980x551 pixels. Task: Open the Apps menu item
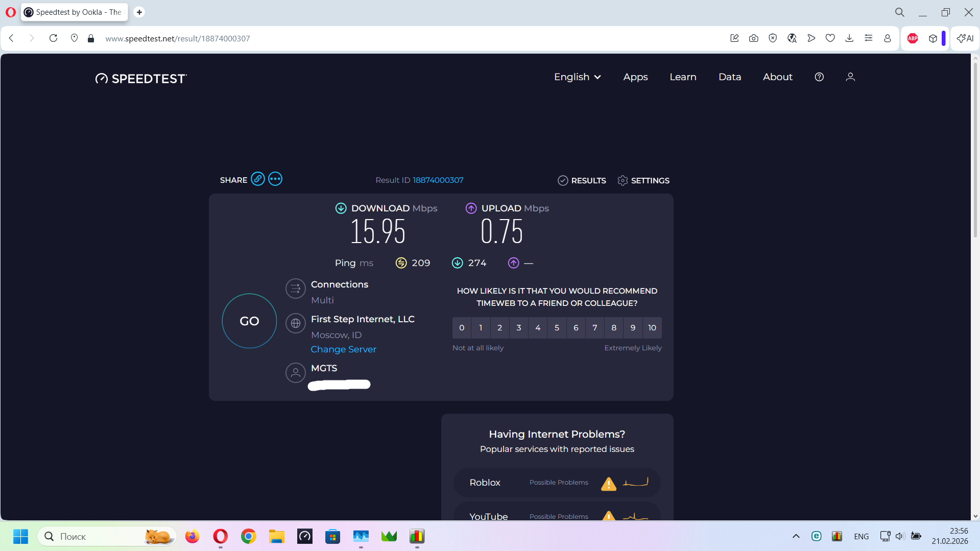click(635, 77)
